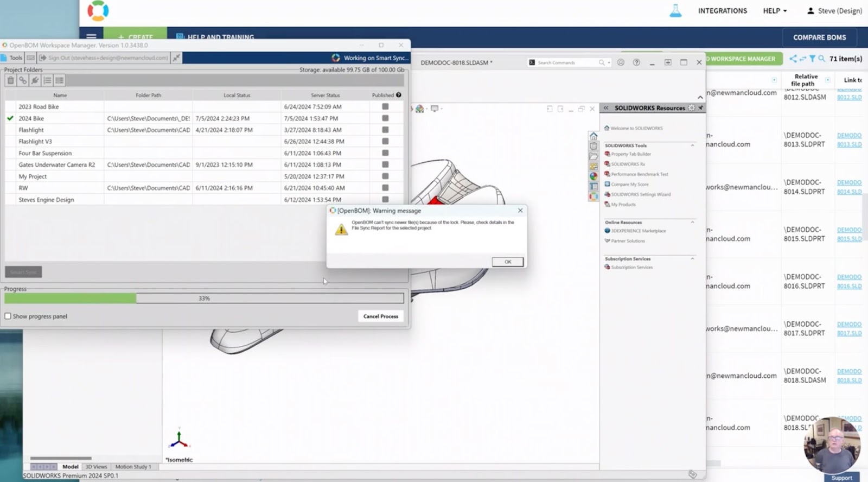Switch to the Motion Study 1 tab

(133, 466)
